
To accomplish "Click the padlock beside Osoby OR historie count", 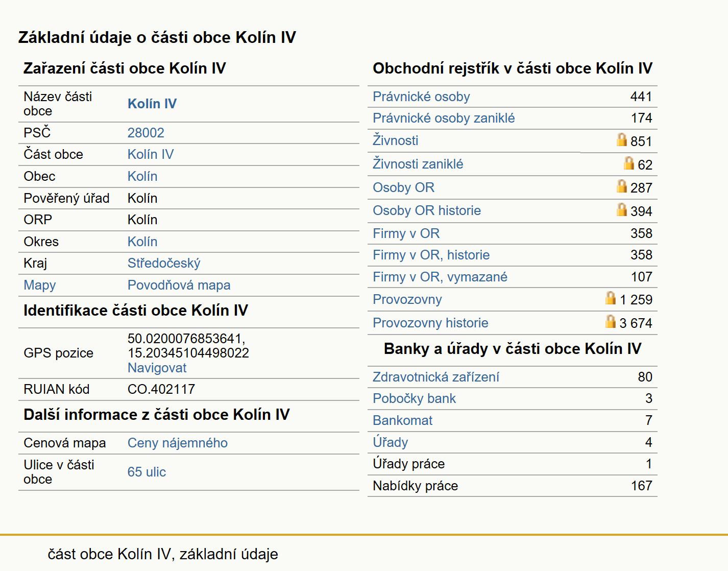I will click(621, 209).
